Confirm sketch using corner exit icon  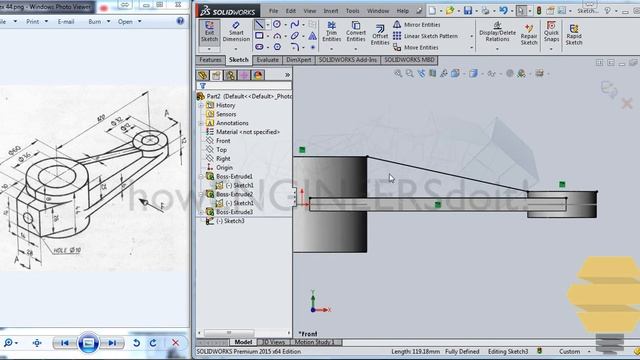(609, 89)
